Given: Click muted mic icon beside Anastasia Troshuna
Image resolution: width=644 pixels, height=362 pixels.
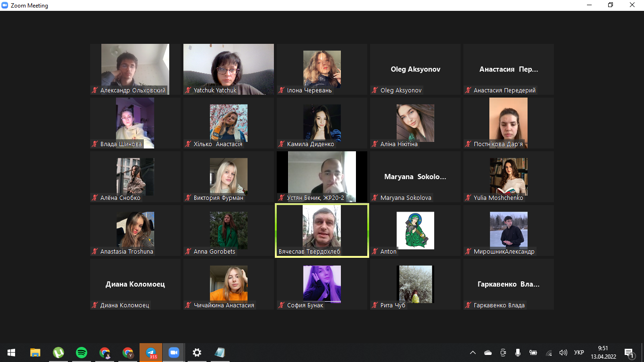Looking at the screenshot, I should point(95,251).
